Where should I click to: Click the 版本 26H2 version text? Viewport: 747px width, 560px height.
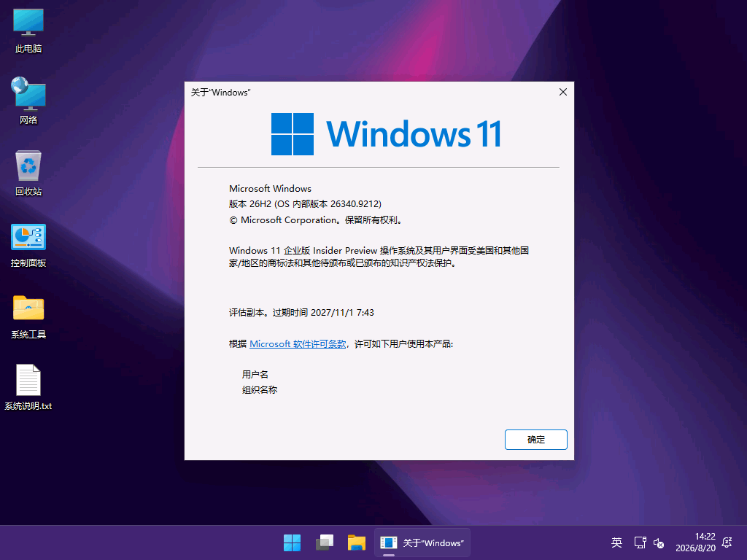coord(306,204)
